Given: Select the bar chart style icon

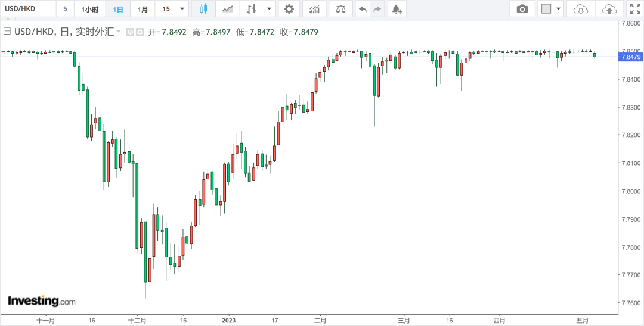Looking at the screenshot, I should [x=252, y=9].
